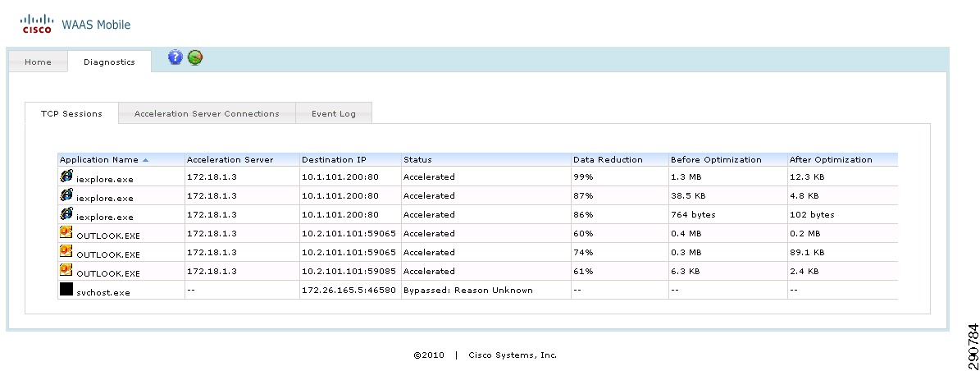Click the Internet Explorer icon in the 87% row
This screenshot has height=371, width=980.
(66, 195)
